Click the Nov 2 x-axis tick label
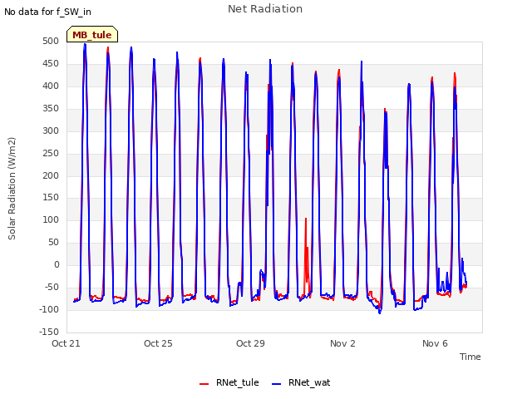 (342, 343)
